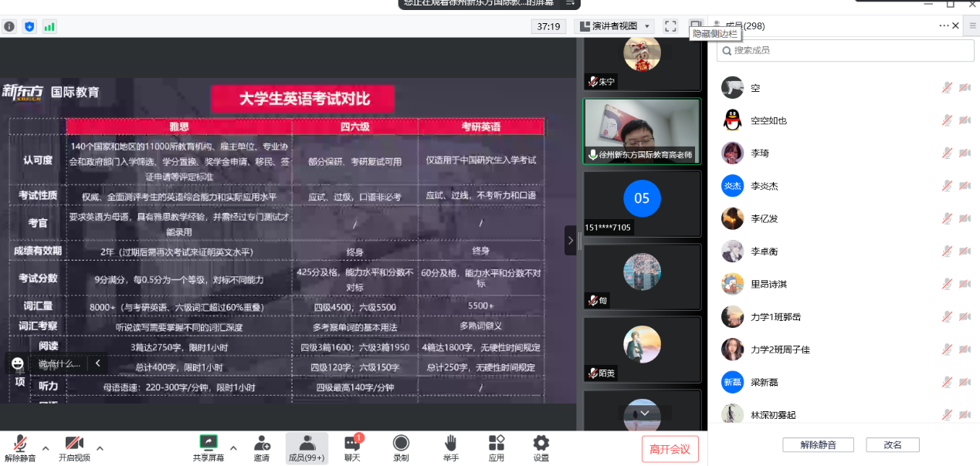Raise hand with the 举手 button
The width and height of the screenshot is (980, 466).
451,447
